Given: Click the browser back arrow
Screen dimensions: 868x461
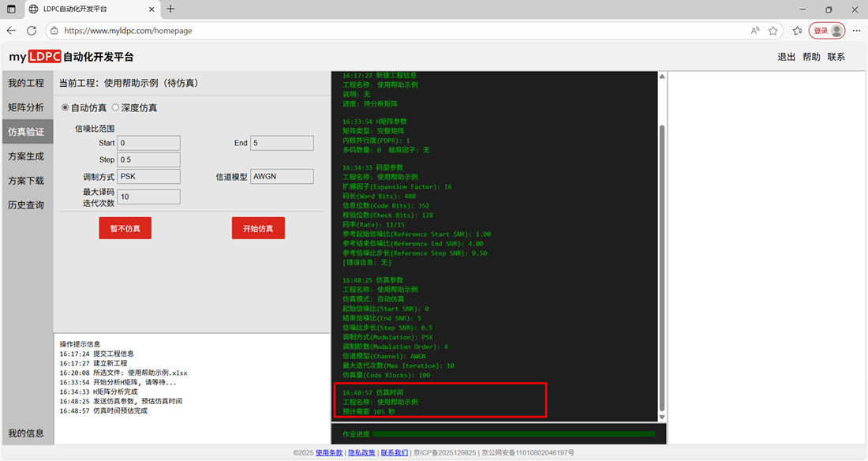Looking at the screenshot, I should (x=11, y=31).
